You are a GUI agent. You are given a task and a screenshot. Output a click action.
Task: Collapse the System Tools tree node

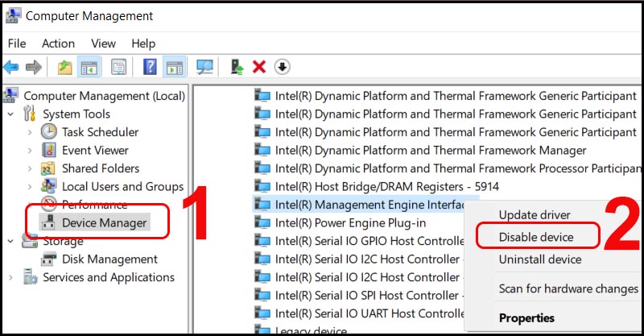pyautogui.click(x=10, y=114)
